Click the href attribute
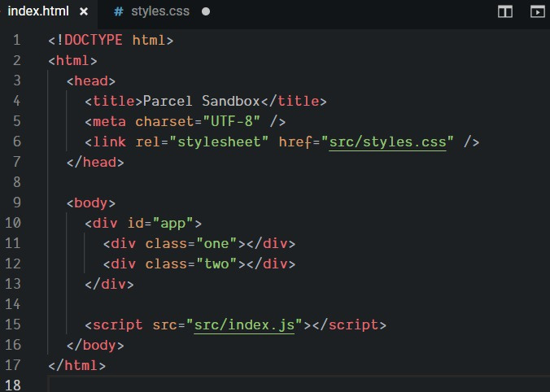This screenshot has height=392, width=550. pos(295,142)
